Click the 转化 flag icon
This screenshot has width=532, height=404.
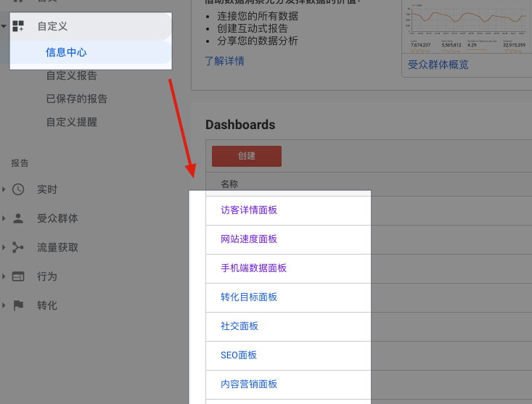(18, 305)
